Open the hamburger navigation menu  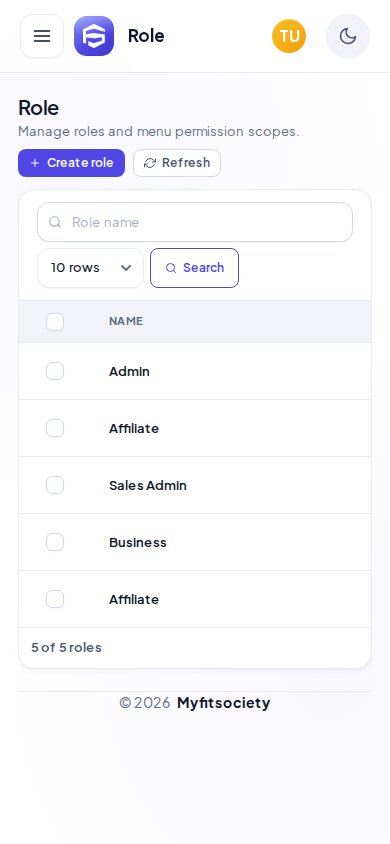42,36
